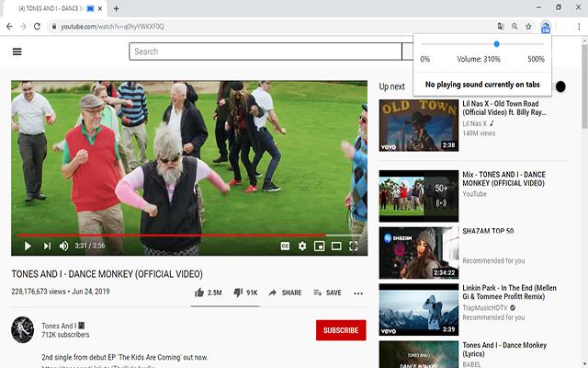Subscribe to Tones And I channel
Image resolution: width=588 pixels, height=368 pixels.
coord(340,330)
